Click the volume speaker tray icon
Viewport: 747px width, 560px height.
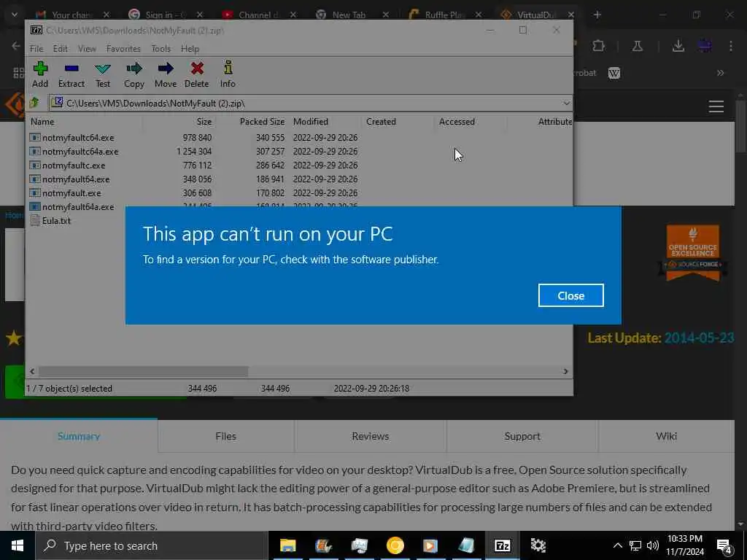[653, 545]
